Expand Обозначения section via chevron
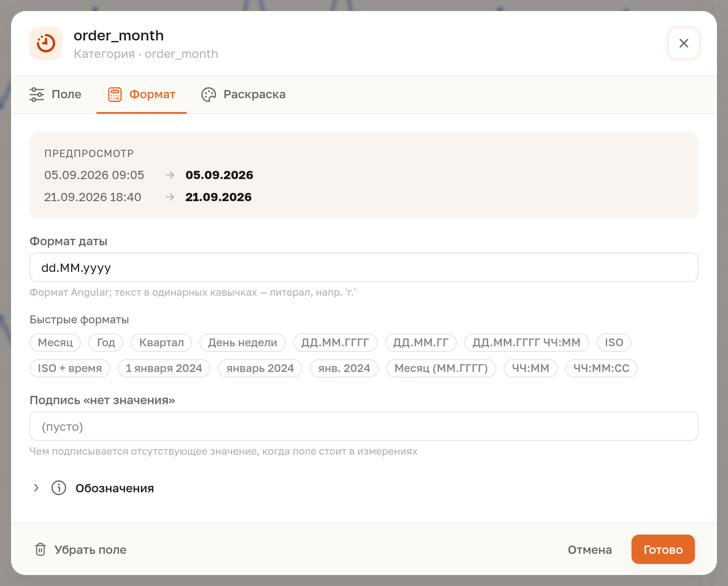This screenshot has height=586, width=728. pos(36,488)
